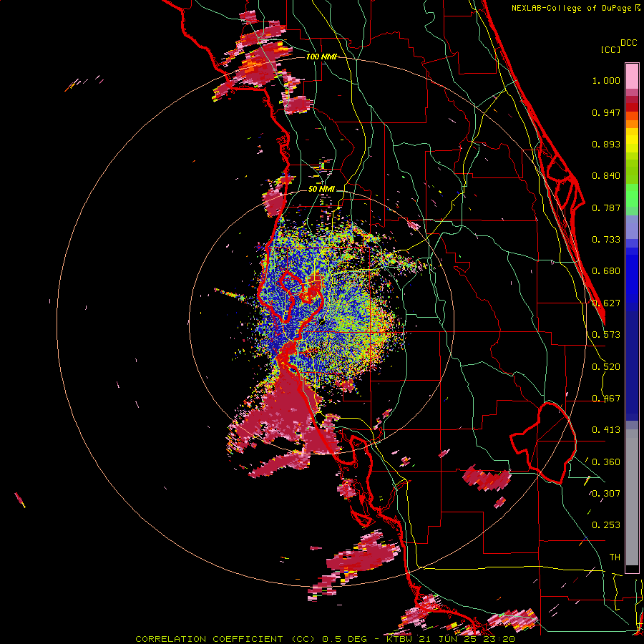Click the 0.787 scale value
The image size is (644, 644).
click(x=606, y=208)
